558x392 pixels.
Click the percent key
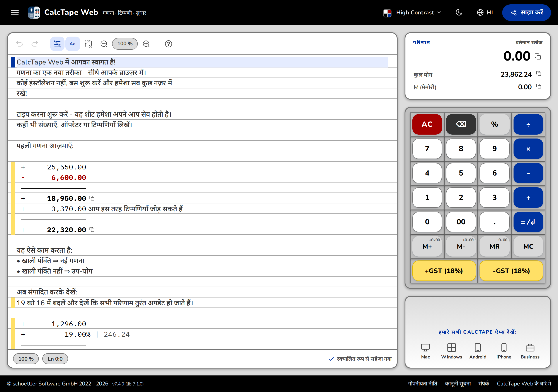(494, 124)
